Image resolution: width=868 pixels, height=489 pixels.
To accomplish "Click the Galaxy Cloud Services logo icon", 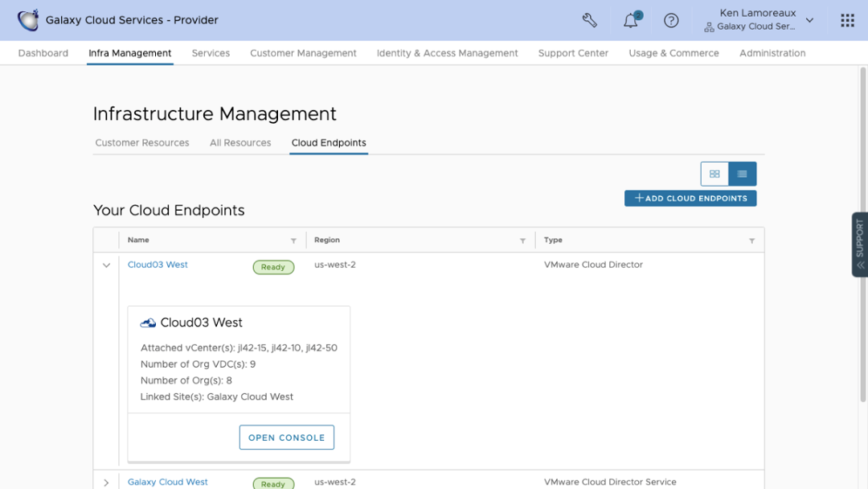I will [x=28, y=20].
